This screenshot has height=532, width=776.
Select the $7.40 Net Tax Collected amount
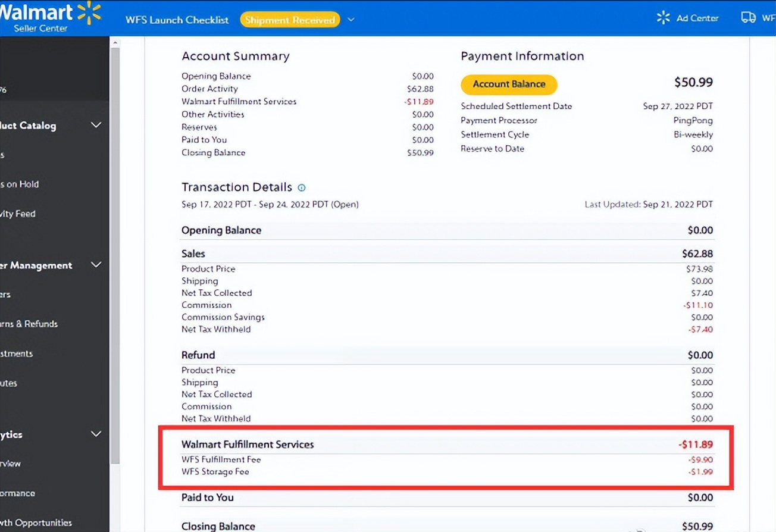tap(701, 293)
